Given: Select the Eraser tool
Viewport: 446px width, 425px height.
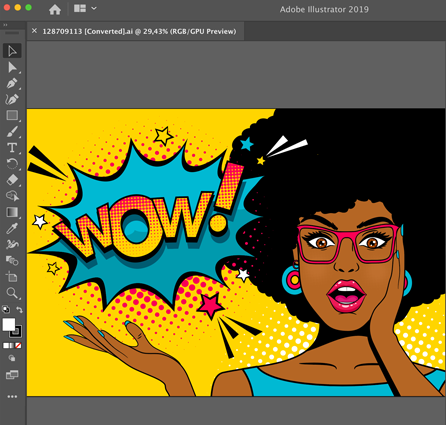Looking at the screenshot, I should pyautogui.click(x=12, y=180).
